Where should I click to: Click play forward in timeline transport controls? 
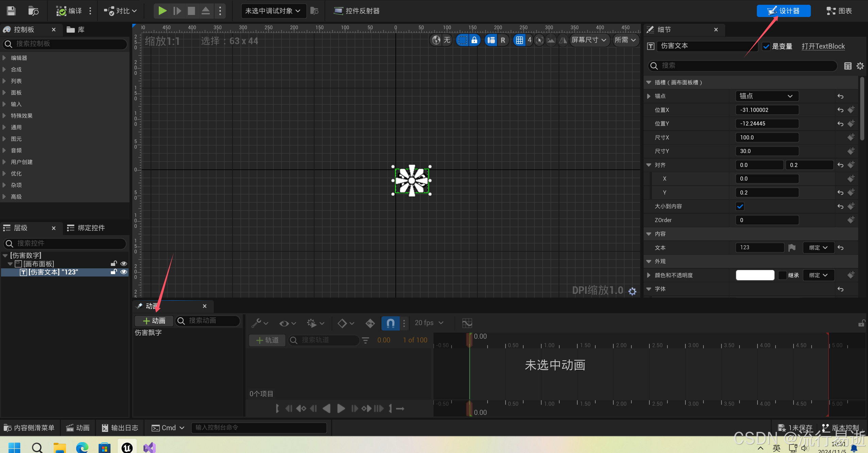click(x=341, y=408)
